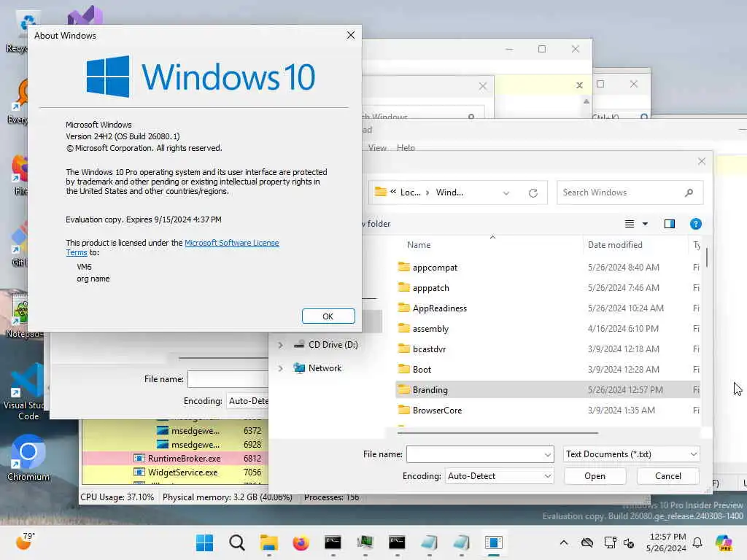Viewport: 747px width, 560px height.
Task: Open the weather widget on the taskbar
Action: (25, 542)
